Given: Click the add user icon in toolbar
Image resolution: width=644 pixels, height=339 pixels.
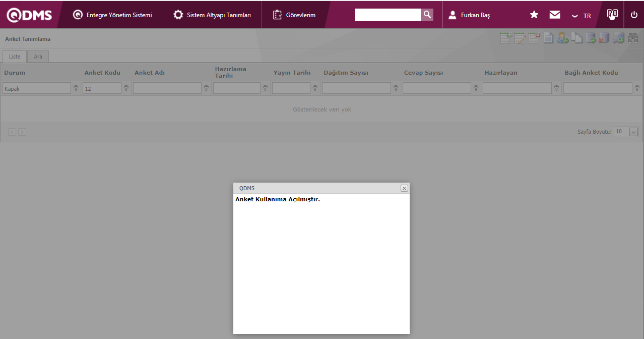Looking at the screenshot, I should point(562,38).
